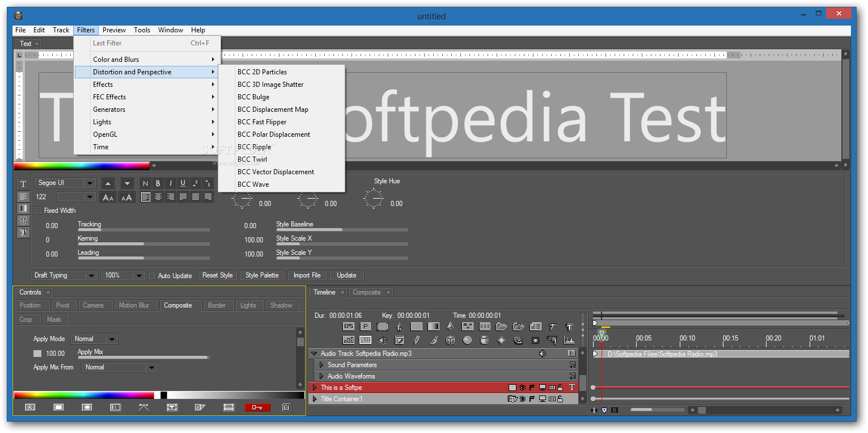Image resolution: width=868 pixels, height=433 pixels.
Task: Collapse the Audio Track Softpedia Radio.mp3
Action: click(314, 354)
